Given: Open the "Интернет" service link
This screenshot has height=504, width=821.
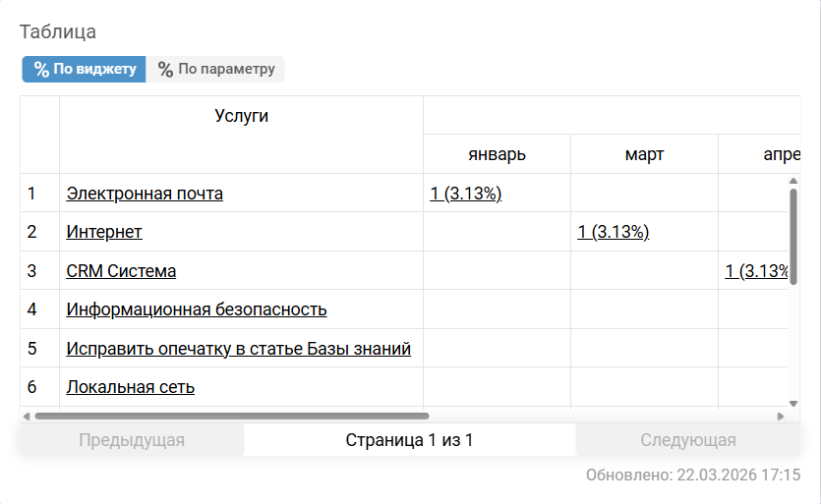Looking at the screenshot, I should [104, 232].
